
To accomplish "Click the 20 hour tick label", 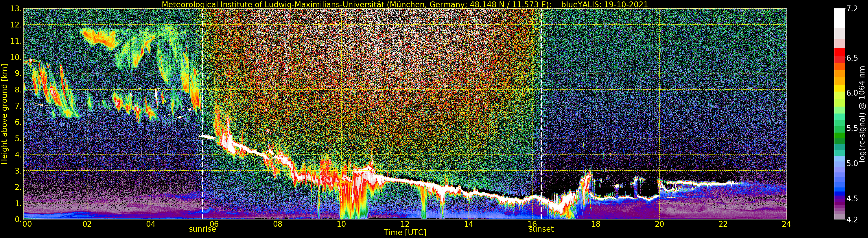I will 659,224.
